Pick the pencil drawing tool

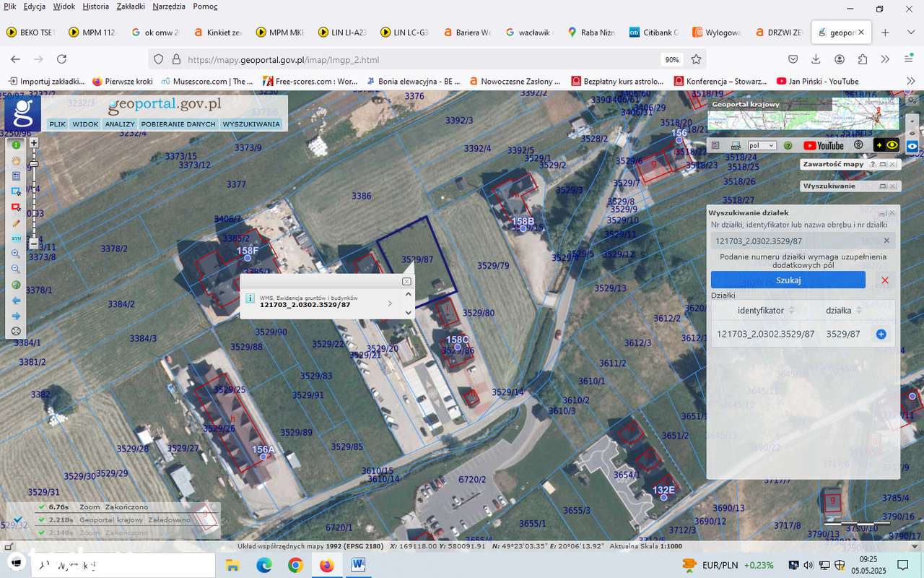tap(16, 223)
